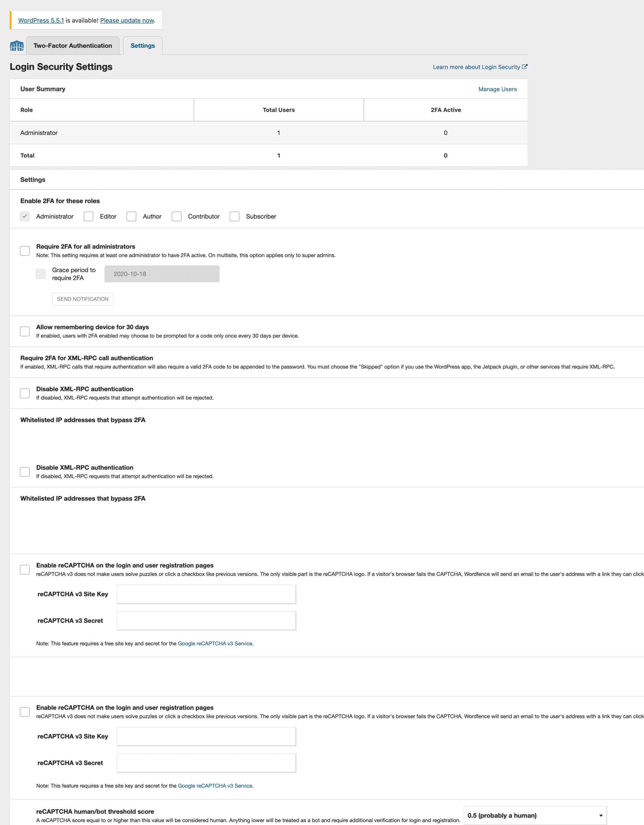
Task: Click the Wordfence logo icon
Action: tap(17, 46)
